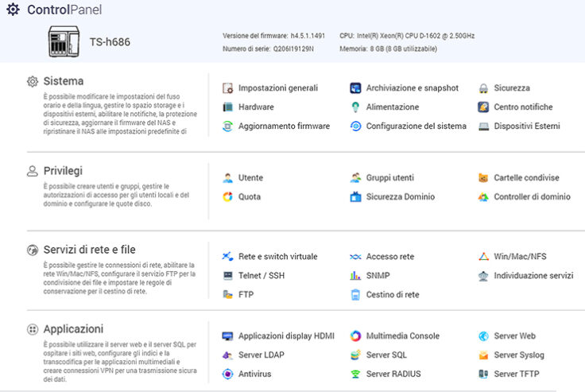Viewport: 585px width, 392px height.
Task: Click the Win/Mac/NFS link
Action: click(x=520, y=257)
